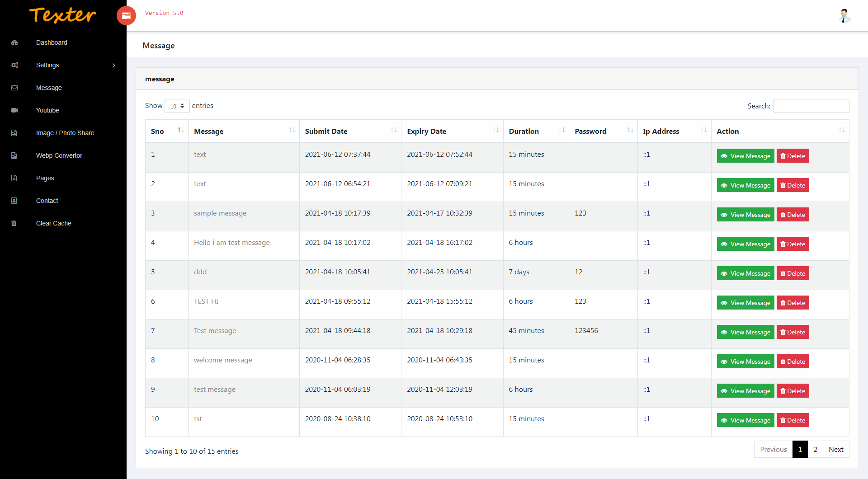Click the Youtube video camera icon
868x479 pixels.
tap(14, 111)
